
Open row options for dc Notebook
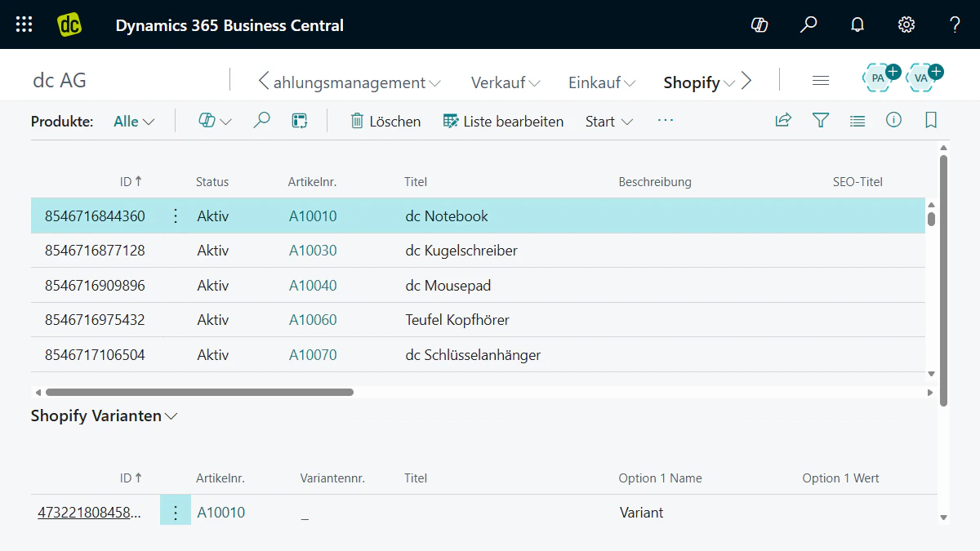(175, 216)
